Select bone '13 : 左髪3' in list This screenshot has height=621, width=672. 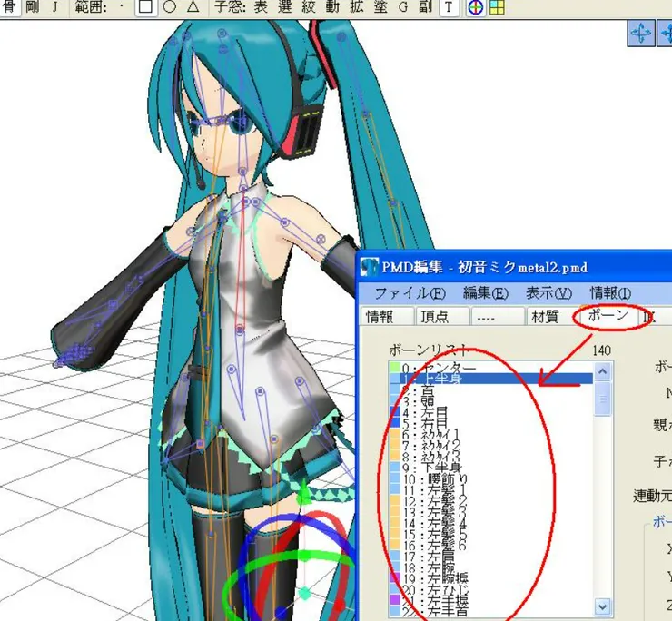click(491, 513)
